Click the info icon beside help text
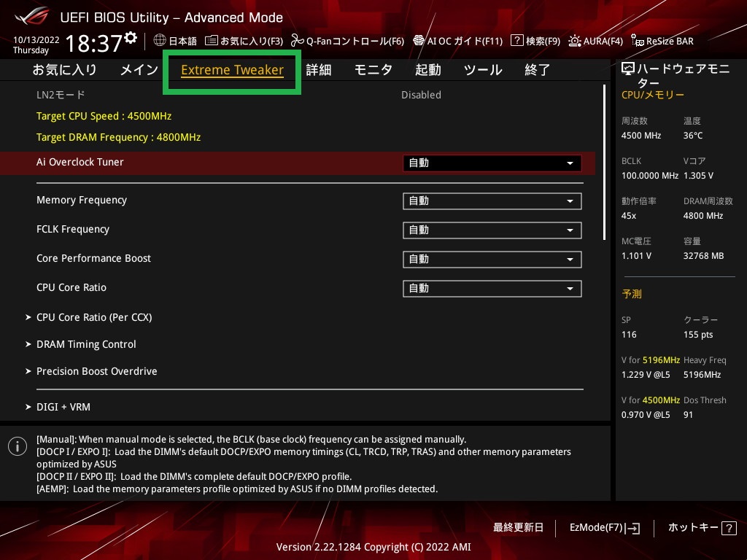The height and width of the screenshot is (560, 747). 18,446
